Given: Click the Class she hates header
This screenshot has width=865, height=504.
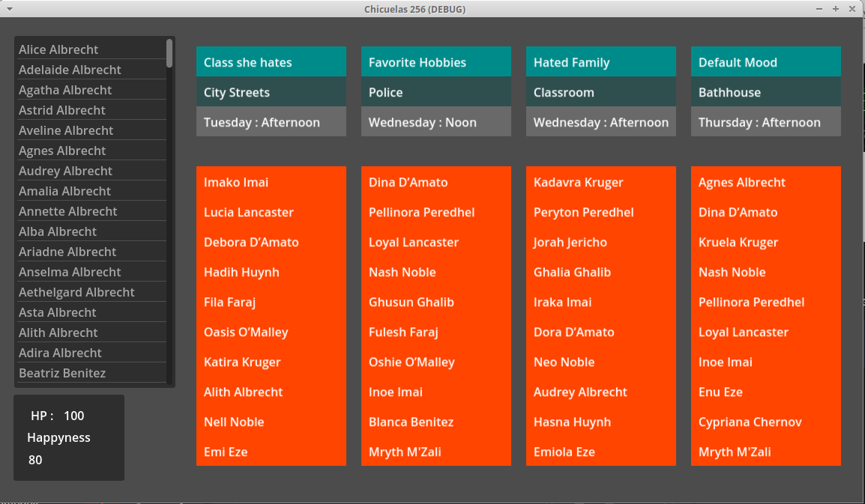Looking at the screenshot, I should pos(271,61).
